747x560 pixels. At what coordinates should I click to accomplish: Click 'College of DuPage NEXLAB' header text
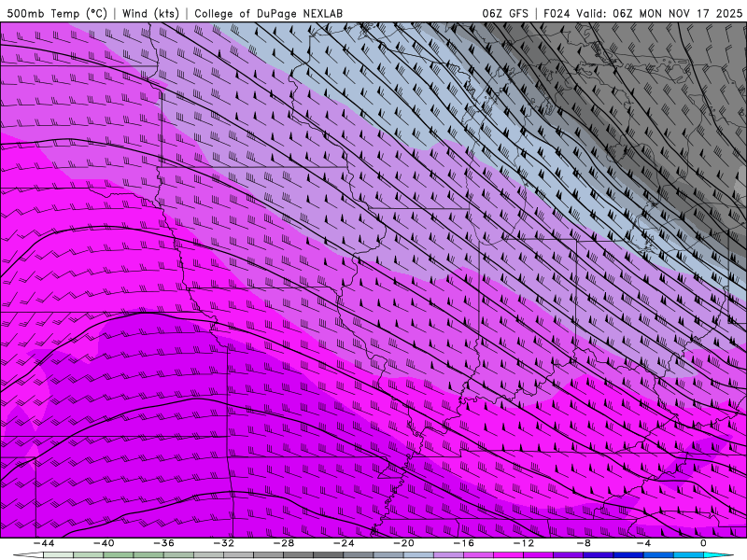coord(268,13)
